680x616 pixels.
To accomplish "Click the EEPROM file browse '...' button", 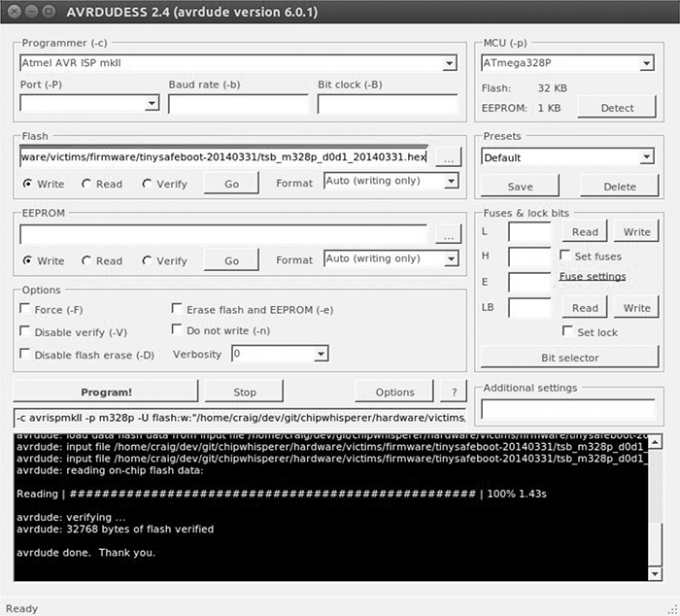I will (x=447, y=235).
